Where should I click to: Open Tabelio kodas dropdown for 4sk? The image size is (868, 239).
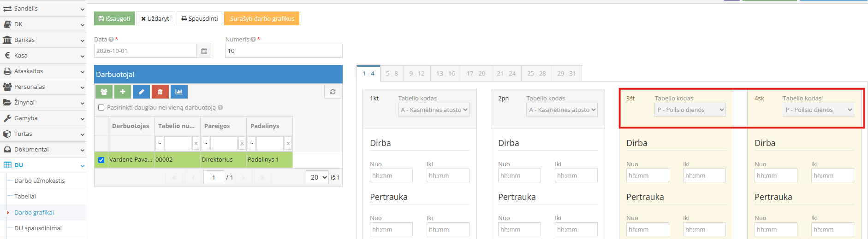click(818, 110)
